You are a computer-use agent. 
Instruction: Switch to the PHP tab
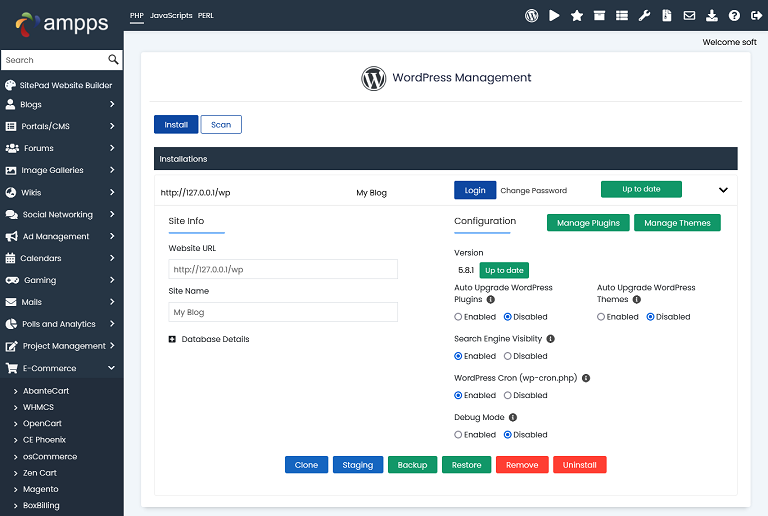pos(137,16)
